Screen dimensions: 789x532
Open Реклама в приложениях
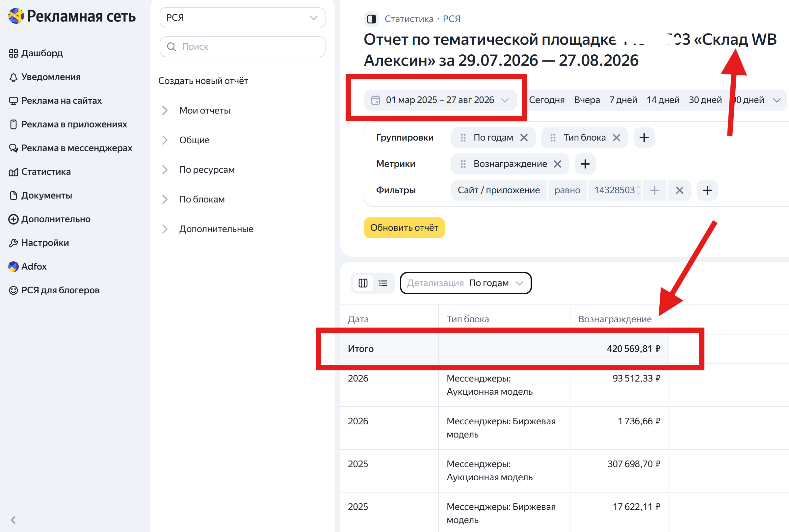coord(68,124)
